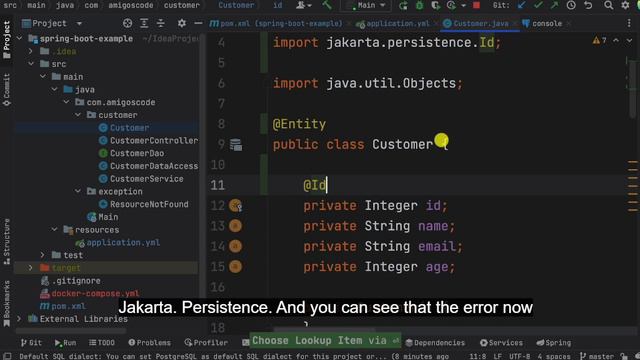
Task: Switch to the application.yml tab
Action: coord(394,24)
